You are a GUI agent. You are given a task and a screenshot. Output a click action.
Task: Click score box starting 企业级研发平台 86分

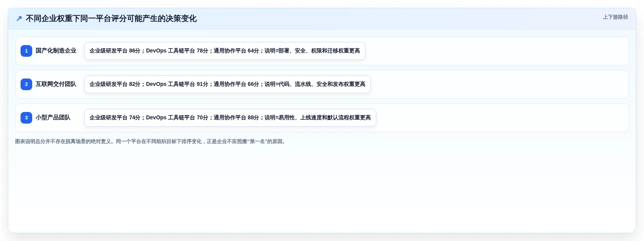225,51
